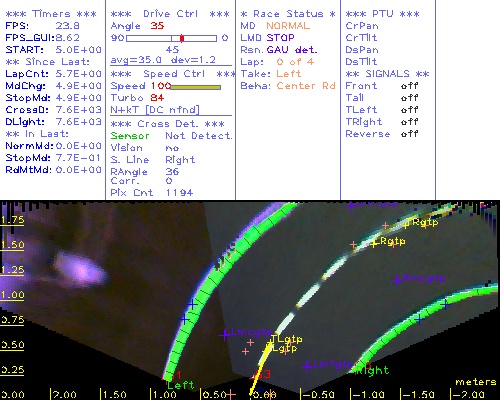
Task: Toggle the Front signal off indicator
Action: pos(409,86)
